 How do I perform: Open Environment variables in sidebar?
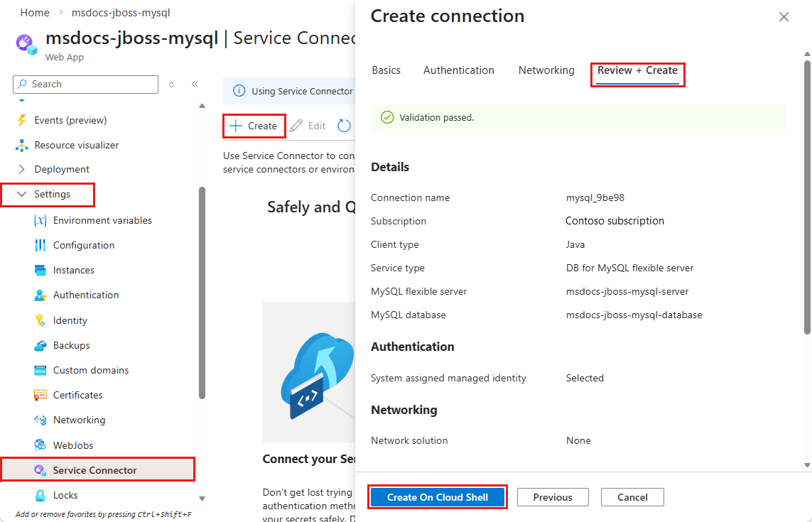pos(102,221)
